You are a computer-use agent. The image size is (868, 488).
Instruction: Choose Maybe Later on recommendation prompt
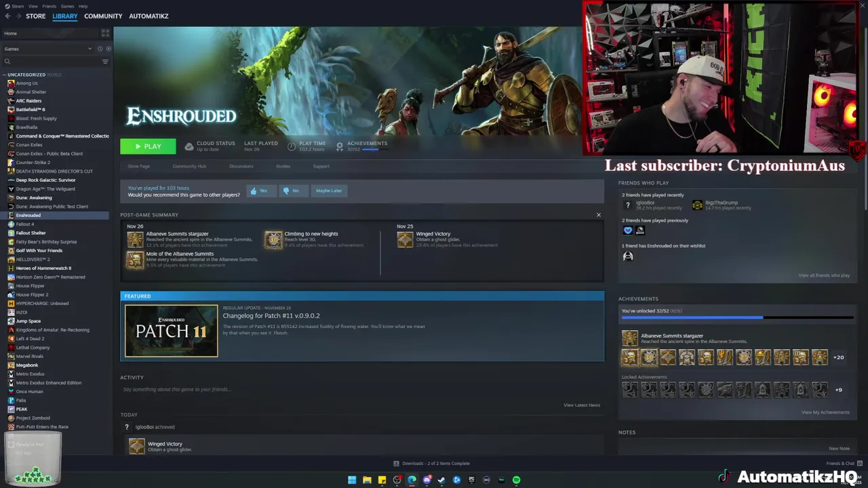[x=329, y=191]
